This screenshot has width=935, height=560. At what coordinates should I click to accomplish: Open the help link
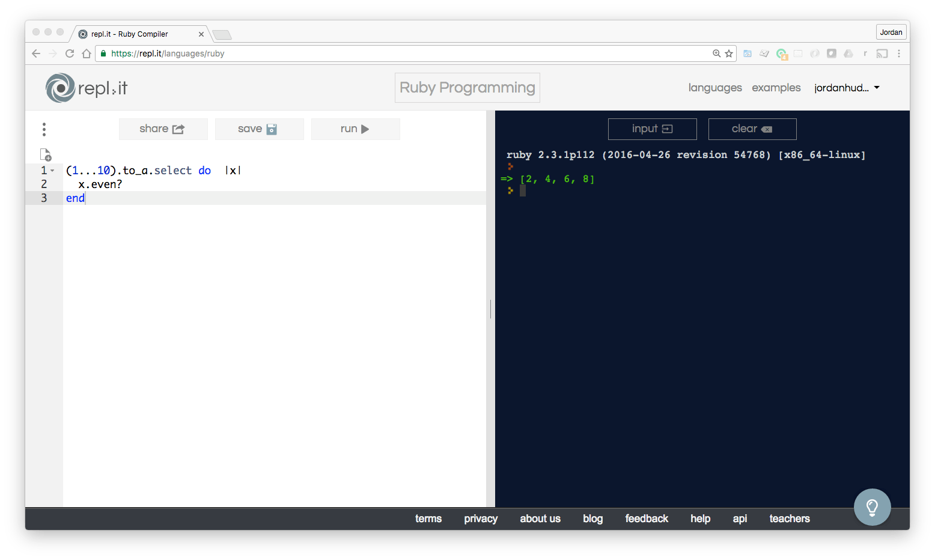[x=700, y=519]
